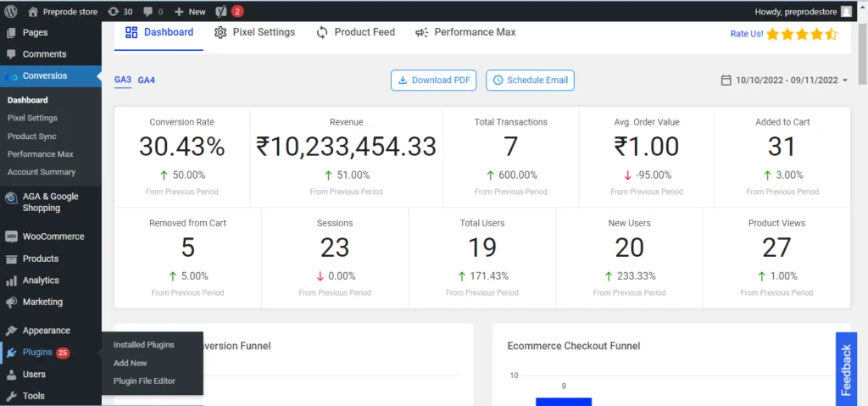Click the Pages sidebar icon

tap(11, 33)
